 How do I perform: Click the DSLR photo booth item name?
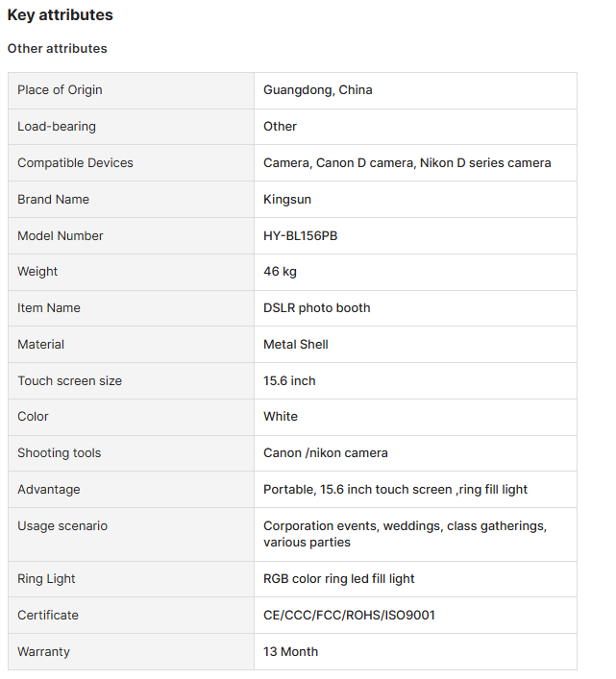click(x=317, y=308)
